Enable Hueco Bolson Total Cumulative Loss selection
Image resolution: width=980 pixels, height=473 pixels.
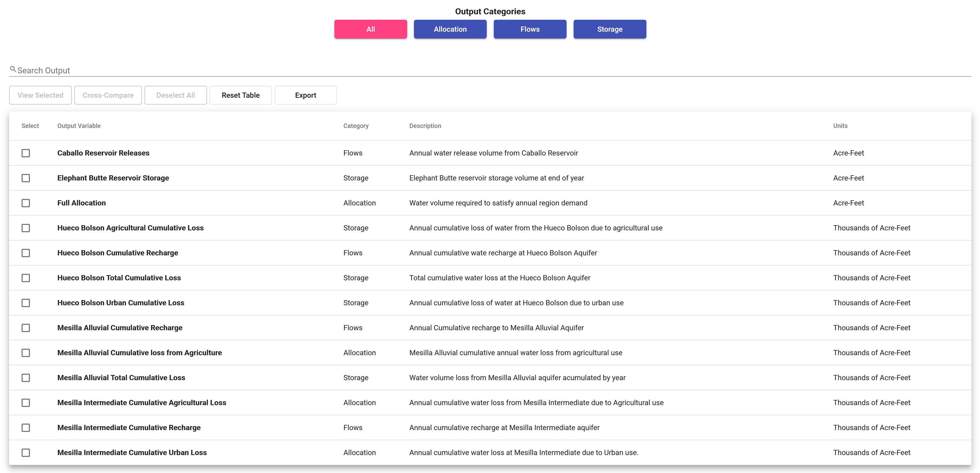coord(26,278)
